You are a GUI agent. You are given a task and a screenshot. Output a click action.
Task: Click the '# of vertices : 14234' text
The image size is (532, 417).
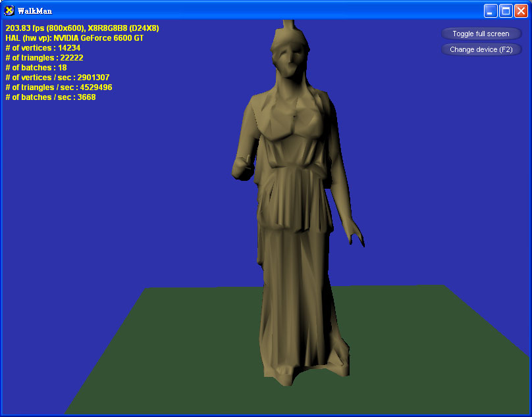click(x=43, y=48)
